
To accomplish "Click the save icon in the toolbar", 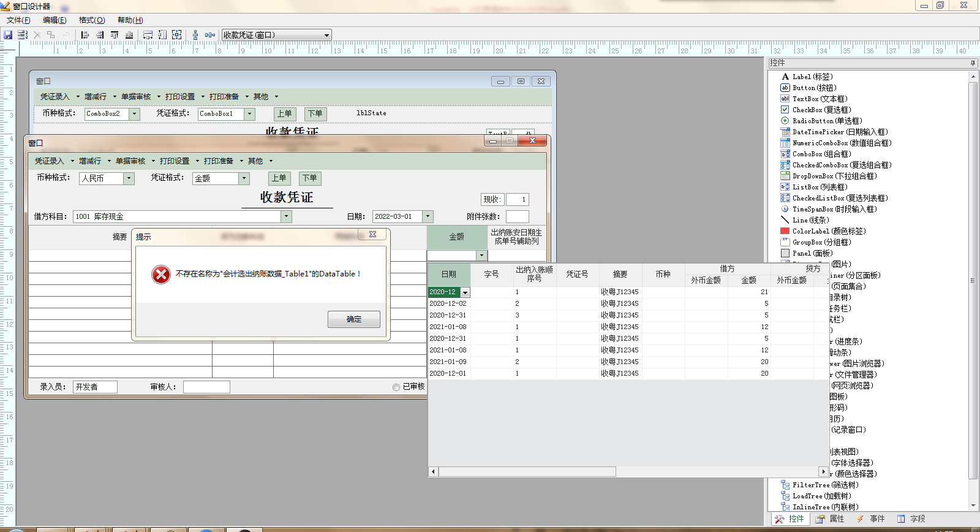I will click(8, 35).
